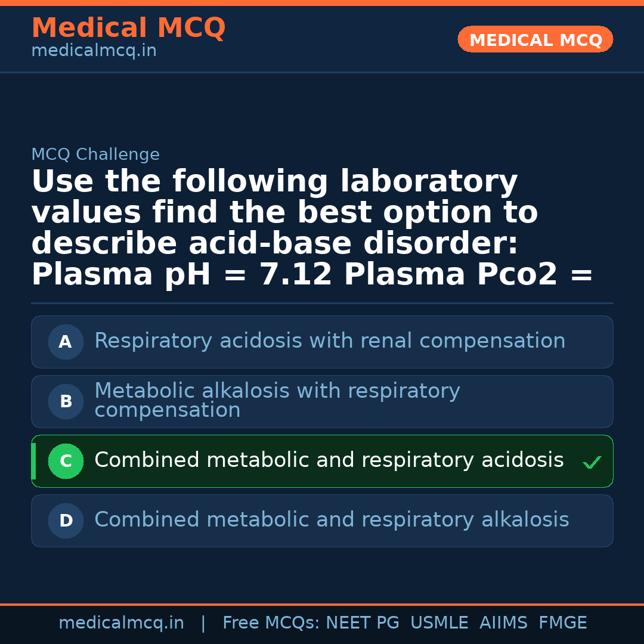
Task: Click the orange MEDICAL MCQ badge
Action: [x=535, y=40]
